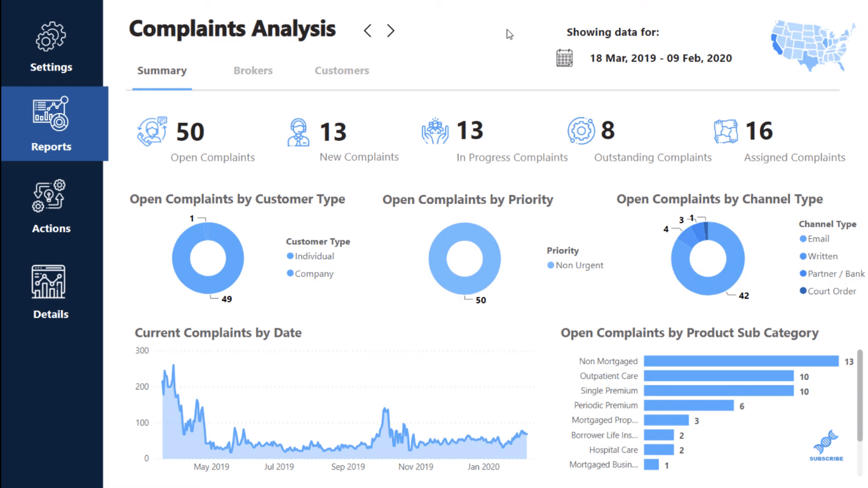
Task: Click the Single Premium bar
Action: [x=719, y=391]
